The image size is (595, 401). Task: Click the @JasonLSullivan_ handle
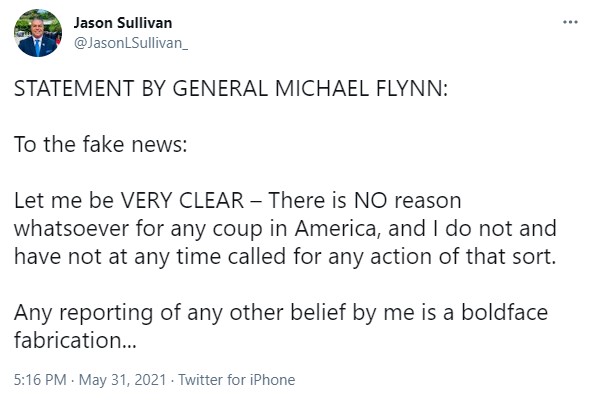pyautogui.click(x=131, y=43)
